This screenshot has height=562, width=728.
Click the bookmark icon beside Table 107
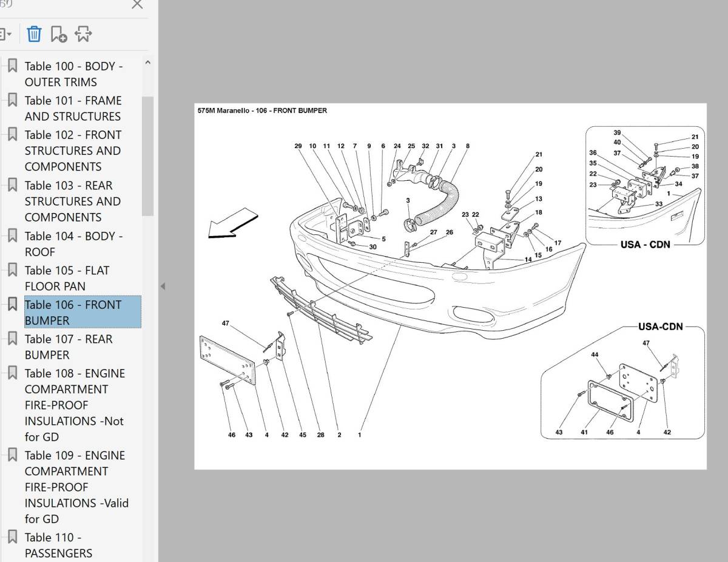[x=12, y=339]
